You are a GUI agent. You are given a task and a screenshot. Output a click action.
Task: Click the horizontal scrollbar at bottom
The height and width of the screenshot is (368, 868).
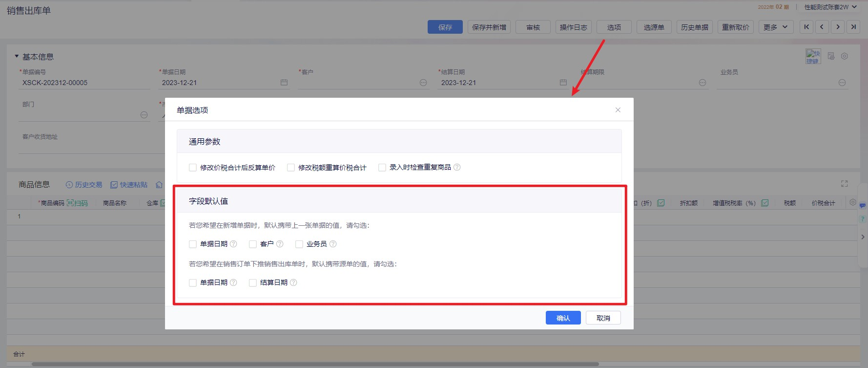pyautogui.click(x=315, y=364)
